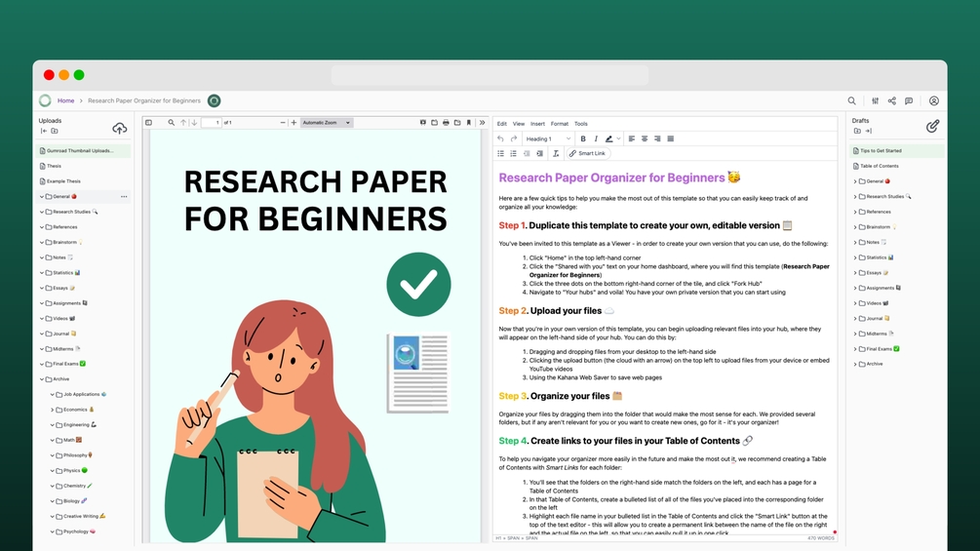Expand the Final Exams folder in Drafts
The width and height of the screenshot is (980, 551).
pyautogui.click(x=855, y=348)
